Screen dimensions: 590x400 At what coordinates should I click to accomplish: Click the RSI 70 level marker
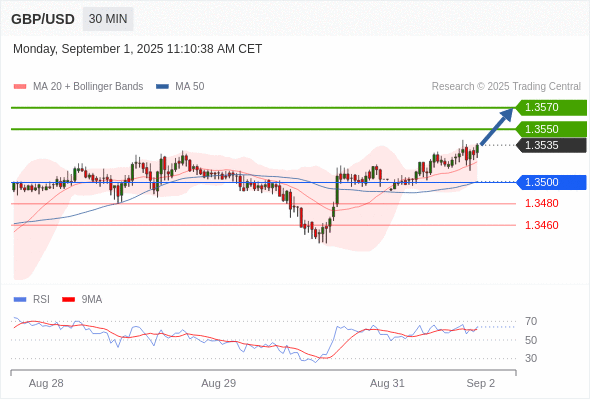coord(531,321)
